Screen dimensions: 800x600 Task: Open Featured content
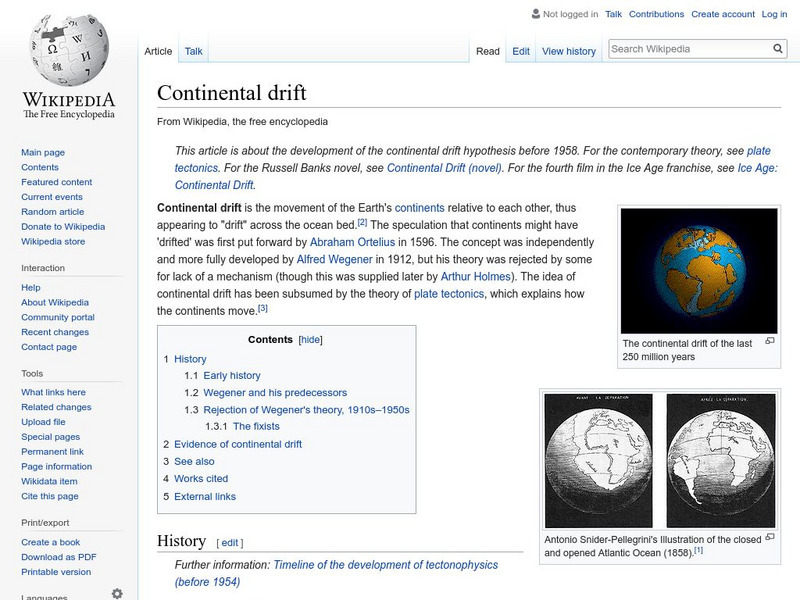coord(57,182)
